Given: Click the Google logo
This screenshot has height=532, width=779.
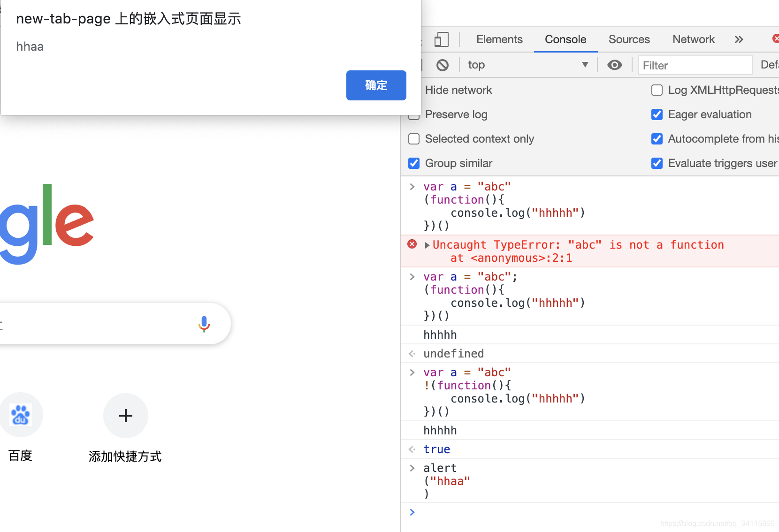Looking at the screenshot, I should (x=47, y=224).
